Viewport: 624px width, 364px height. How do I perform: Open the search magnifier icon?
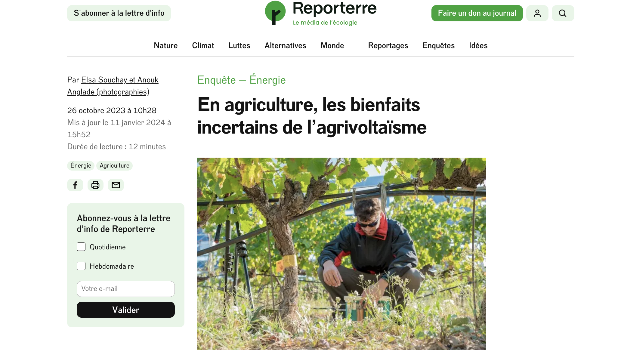tap(563, 13)
